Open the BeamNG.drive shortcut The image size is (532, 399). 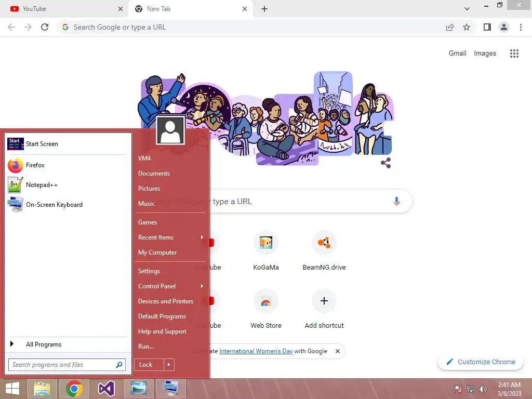(324, 250)
